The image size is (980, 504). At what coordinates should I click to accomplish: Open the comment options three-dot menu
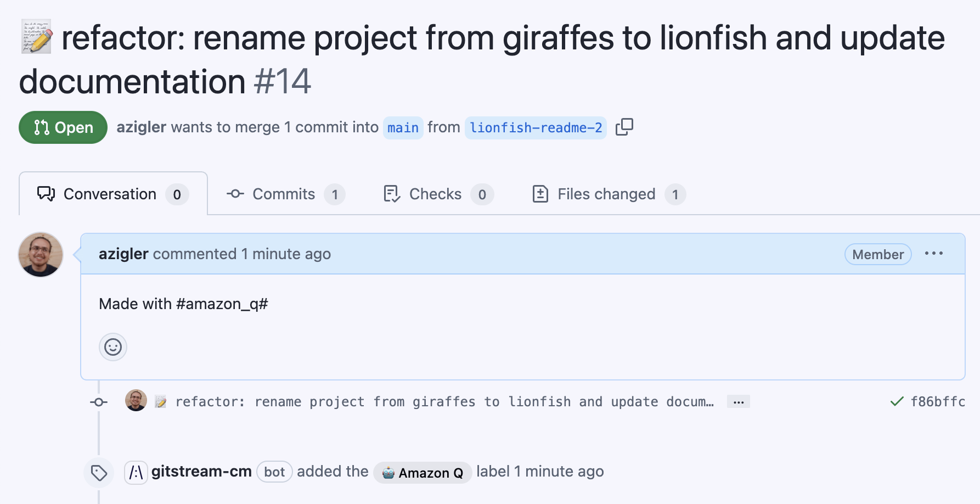coord(933,254)
